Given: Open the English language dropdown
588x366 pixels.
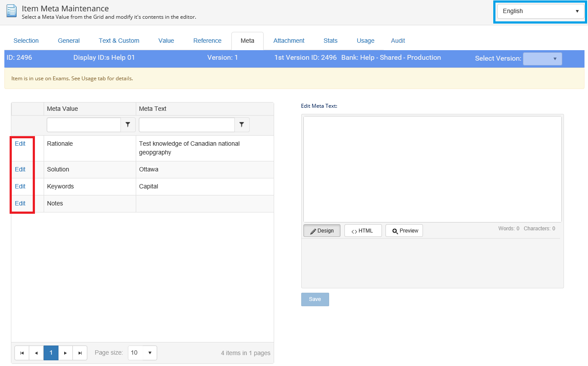Looking at the screenshot, I should [540, 11].
